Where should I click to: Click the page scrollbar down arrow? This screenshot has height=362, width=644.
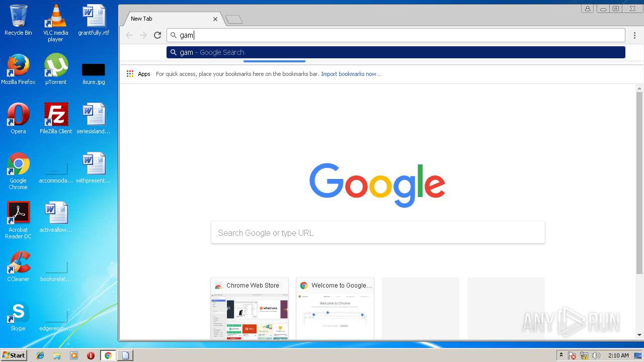point(639,335)
